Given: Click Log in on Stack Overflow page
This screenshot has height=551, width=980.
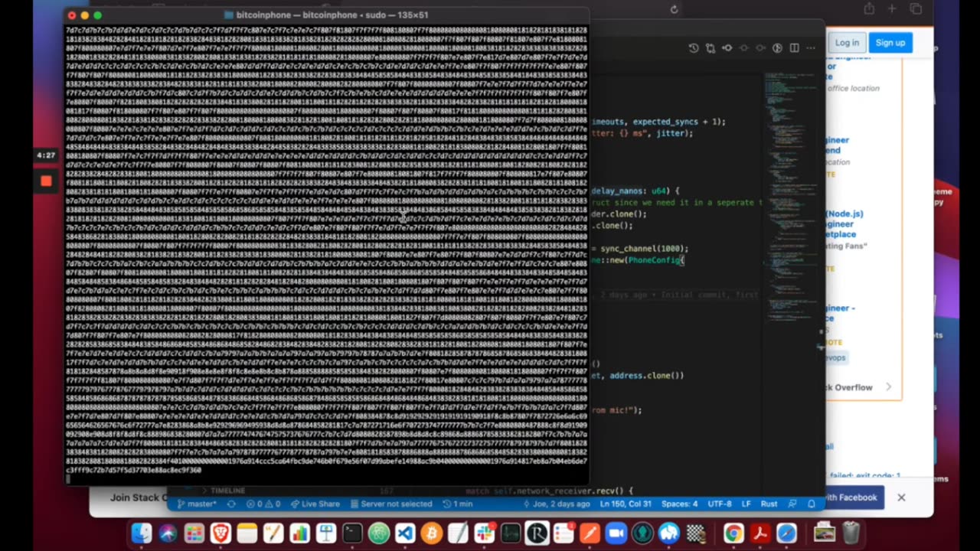Looking at the screenshot, I should 847,43.
